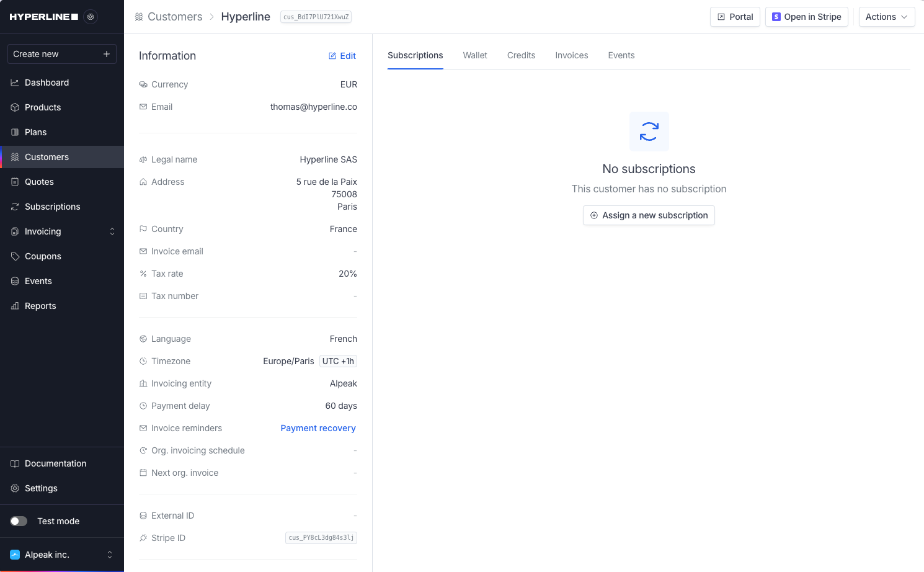Switch to the customer Events tab
Screen dimensions: 924x572
621,55
